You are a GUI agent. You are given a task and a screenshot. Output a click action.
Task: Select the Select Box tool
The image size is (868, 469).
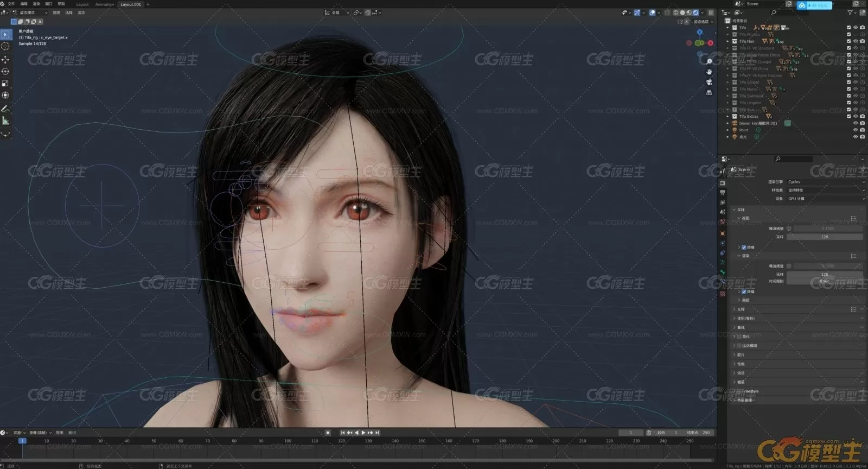point(5,34)
